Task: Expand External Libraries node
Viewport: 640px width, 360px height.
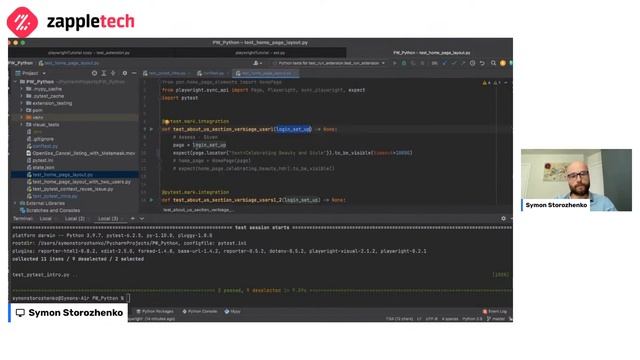Action: tap(16, 203)
